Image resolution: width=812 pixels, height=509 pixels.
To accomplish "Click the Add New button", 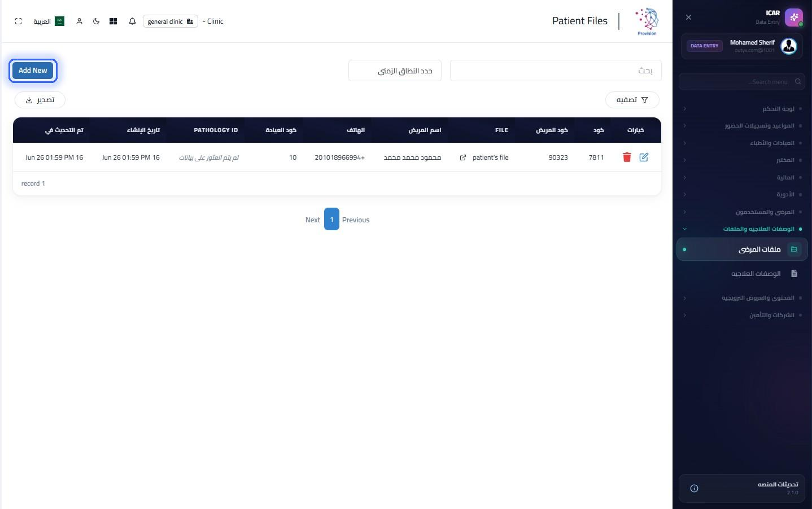I will 33,71.
